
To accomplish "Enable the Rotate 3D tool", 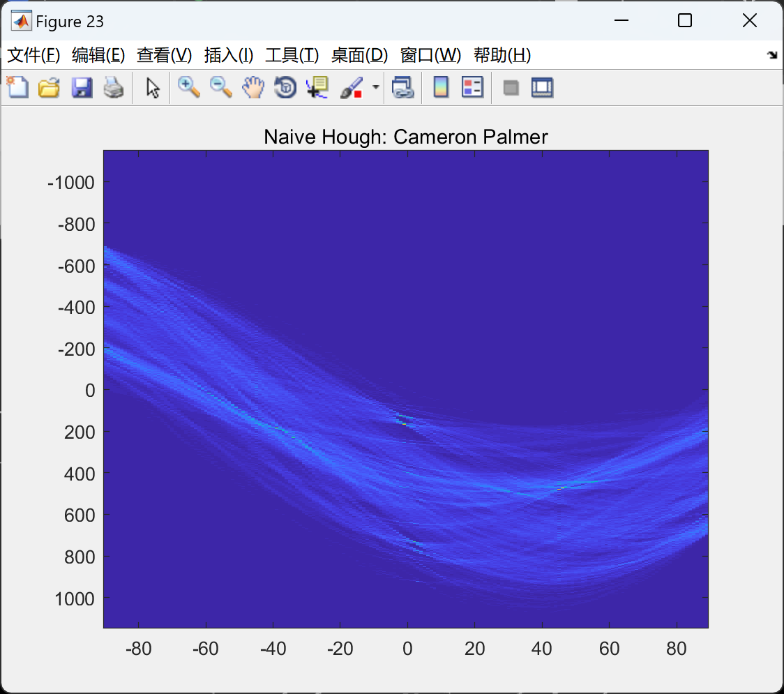I will (x=285, y=87).
